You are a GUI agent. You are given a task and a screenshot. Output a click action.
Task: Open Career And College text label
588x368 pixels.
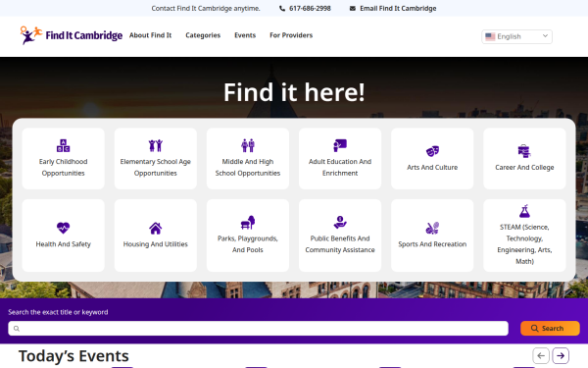click(524, 168)
